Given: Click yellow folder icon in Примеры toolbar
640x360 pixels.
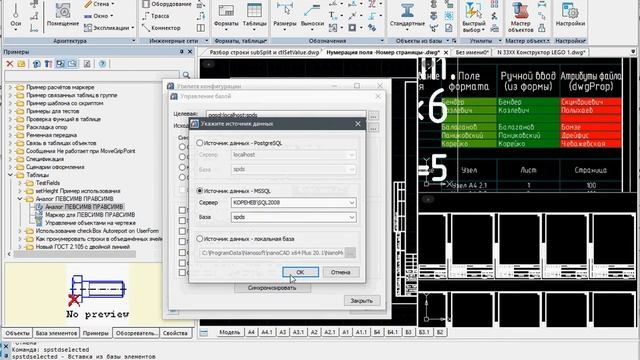Looking at the screenshot, I should (21, 64).
